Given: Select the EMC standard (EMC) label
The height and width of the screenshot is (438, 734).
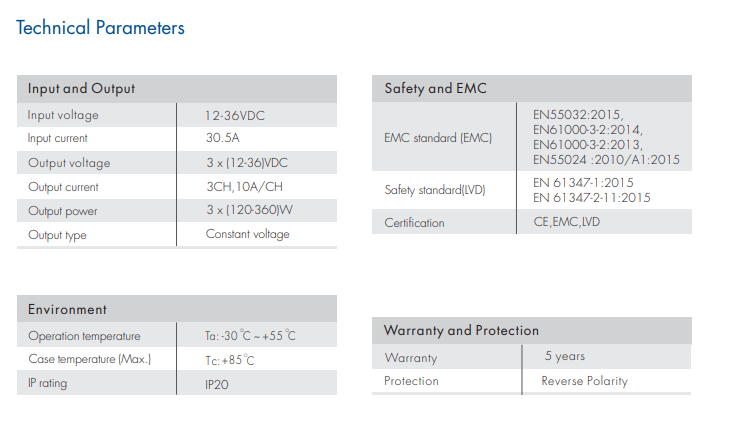Looking at the screenshot, I should click(438, 138).
